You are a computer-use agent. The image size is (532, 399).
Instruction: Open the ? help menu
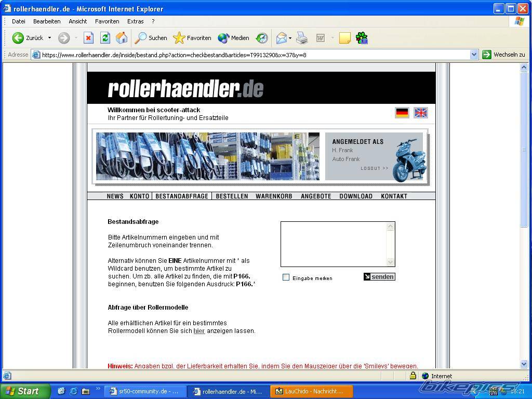coord(153,21)
